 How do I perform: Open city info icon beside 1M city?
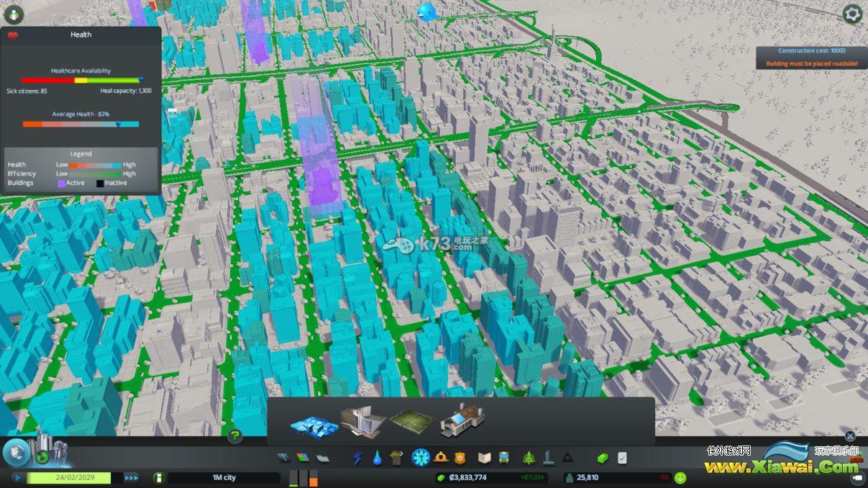158,477
